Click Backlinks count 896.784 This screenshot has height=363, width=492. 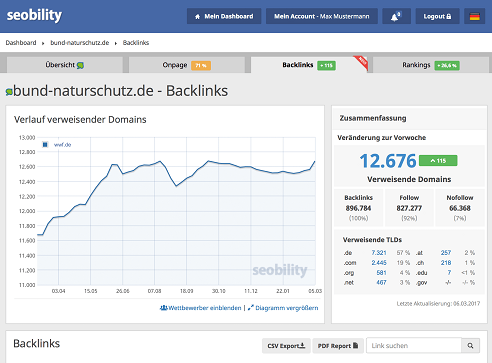358,208
